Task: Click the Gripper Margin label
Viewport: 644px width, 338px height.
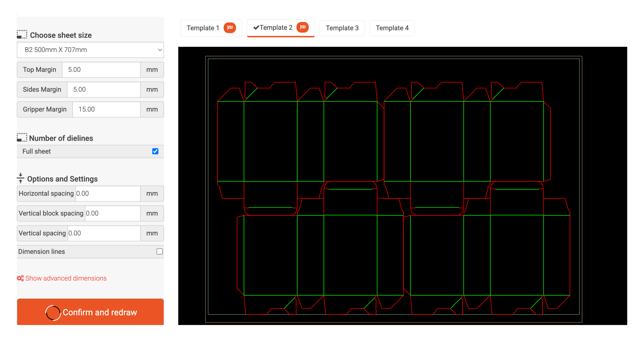Action: [45, 109]
